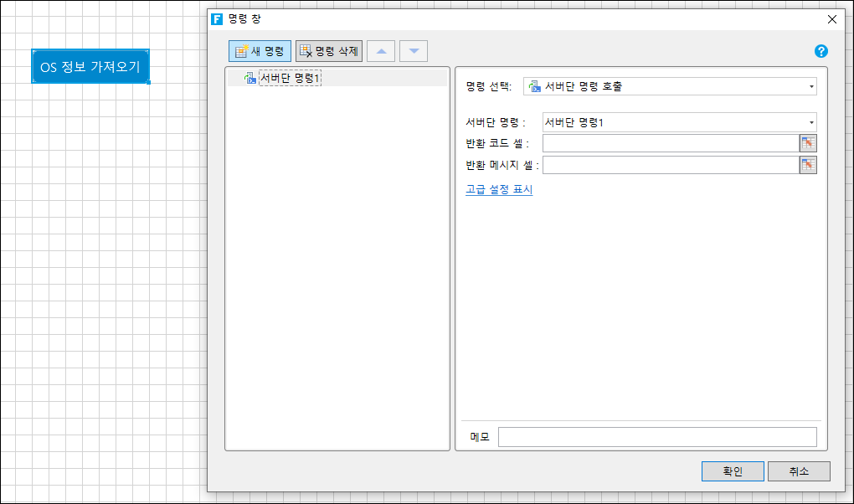This screenshot has height=504, width=854.
Task: Confirm with the 확인 button
Action: pyautogui.click(x=733, y=471)
